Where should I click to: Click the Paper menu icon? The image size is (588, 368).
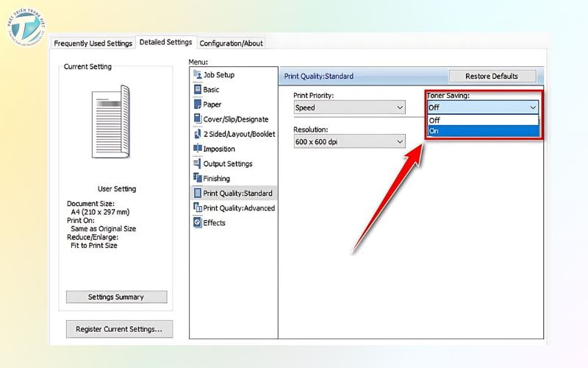tap(197, 105)
